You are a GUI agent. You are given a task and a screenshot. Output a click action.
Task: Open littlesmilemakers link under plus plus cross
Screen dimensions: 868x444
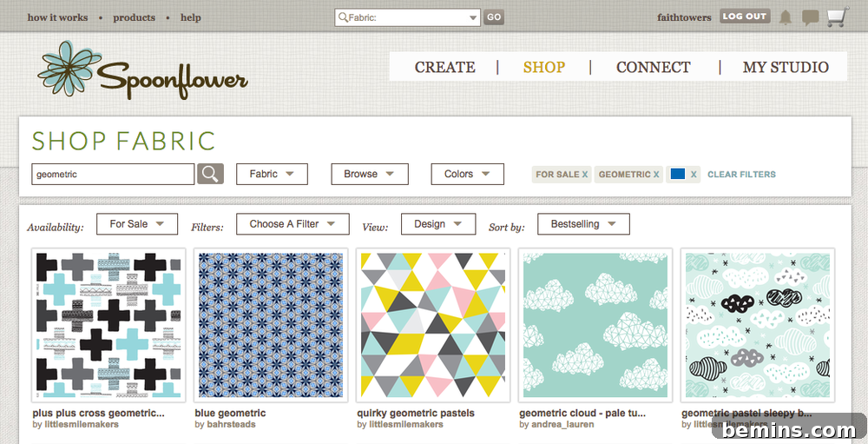coord(82,425)
